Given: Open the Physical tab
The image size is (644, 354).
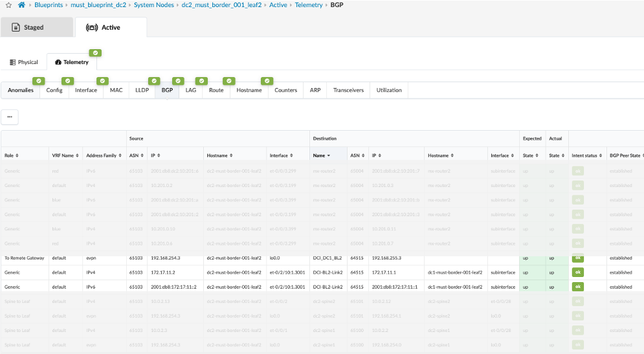Looking at the screenshot, I should coord(24,62).
